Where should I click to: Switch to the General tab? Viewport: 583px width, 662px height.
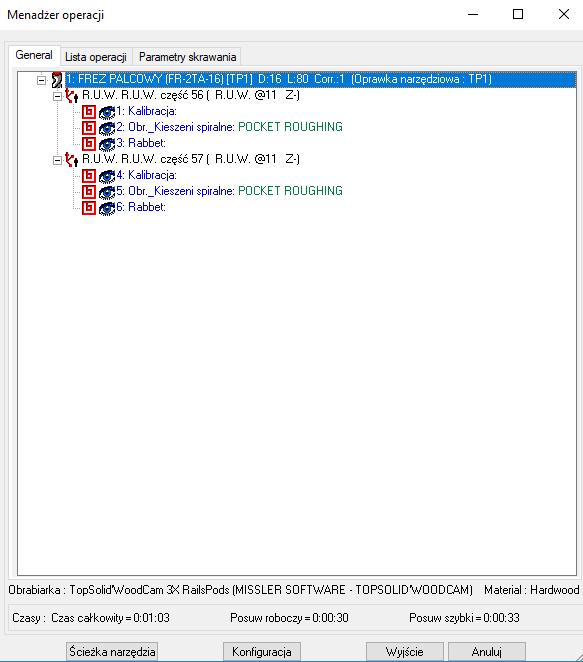point(34,55)
